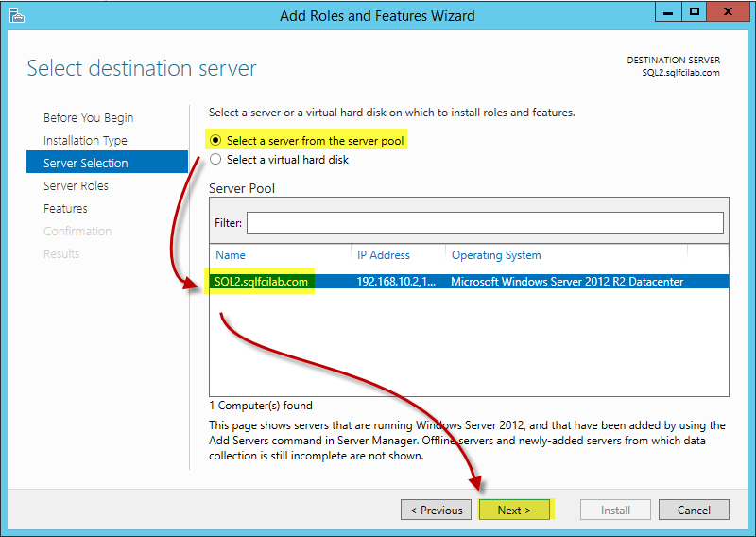
Task: Open the Server Selection step
Action: click(107, 162)
